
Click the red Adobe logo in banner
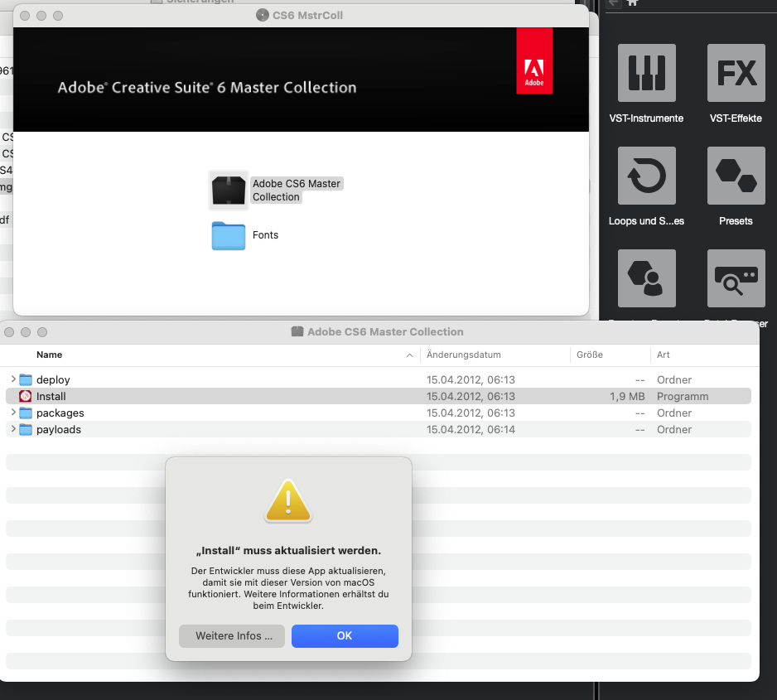coord(534,60)
